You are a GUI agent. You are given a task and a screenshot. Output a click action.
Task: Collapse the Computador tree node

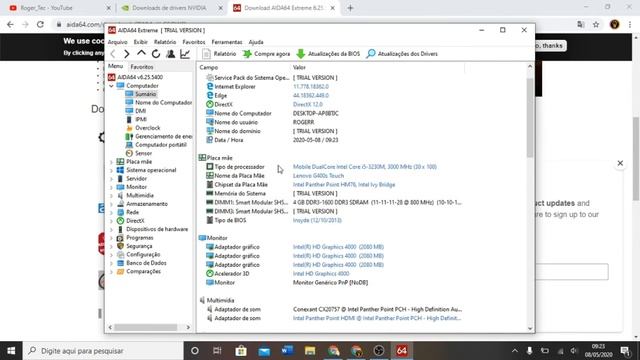(x=111, y=86)
